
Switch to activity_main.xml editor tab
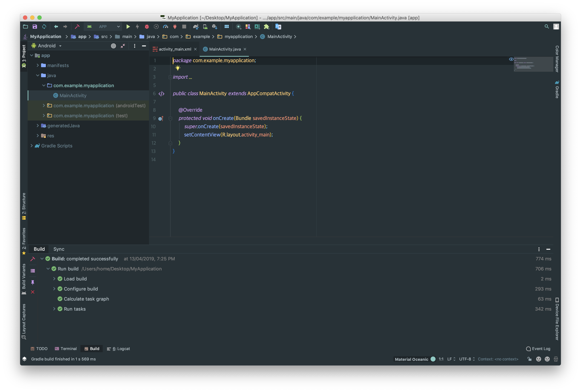point(175,49)
